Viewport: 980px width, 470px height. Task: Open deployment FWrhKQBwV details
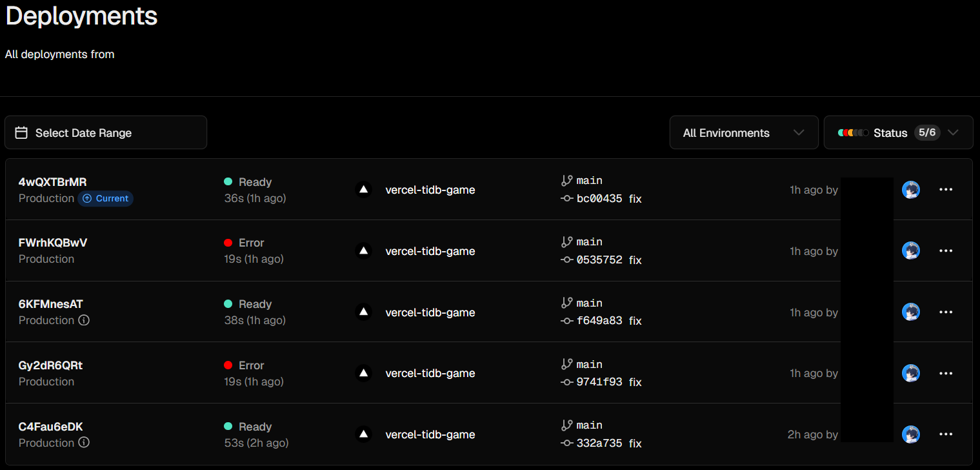click(x=53, y=243)
